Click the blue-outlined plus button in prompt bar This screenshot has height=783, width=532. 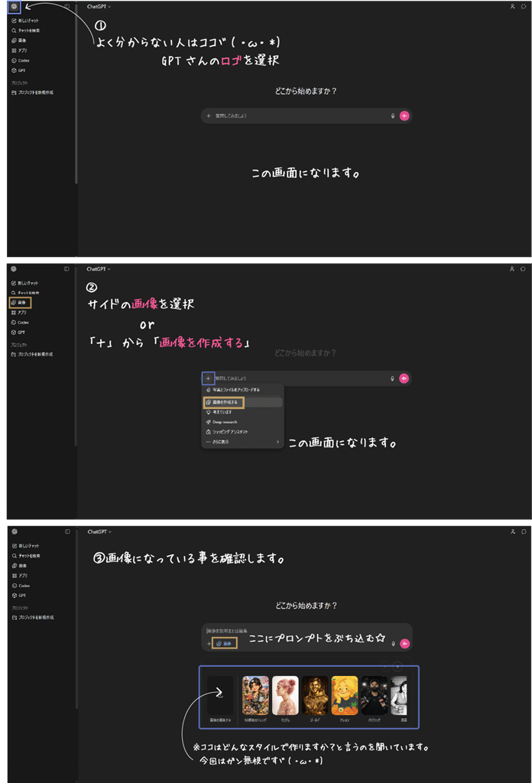pos(208,379)
